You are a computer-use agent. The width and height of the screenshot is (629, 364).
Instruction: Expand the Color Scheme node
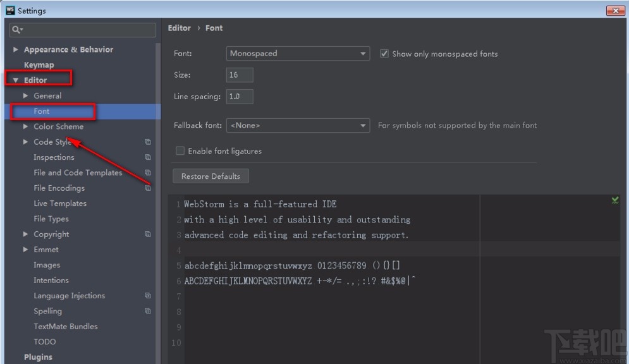pos(26,126)
